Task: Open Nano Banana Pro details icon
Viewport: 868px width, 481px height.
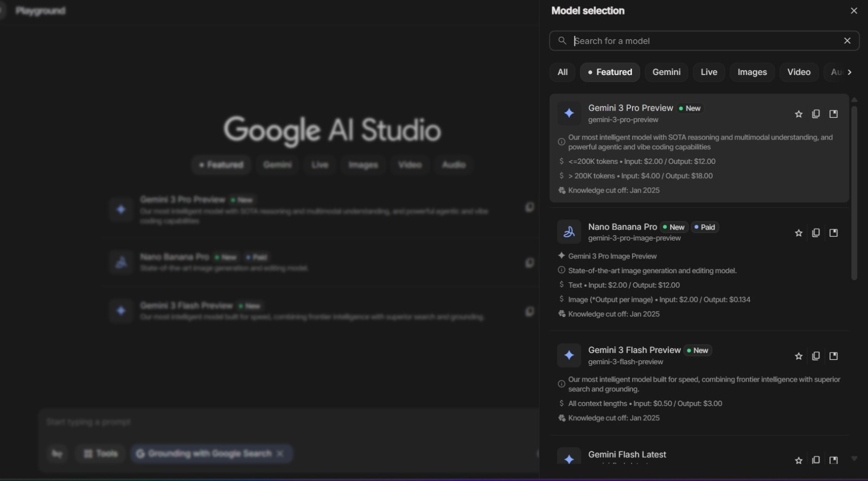Action: click(x=833, y=233)
